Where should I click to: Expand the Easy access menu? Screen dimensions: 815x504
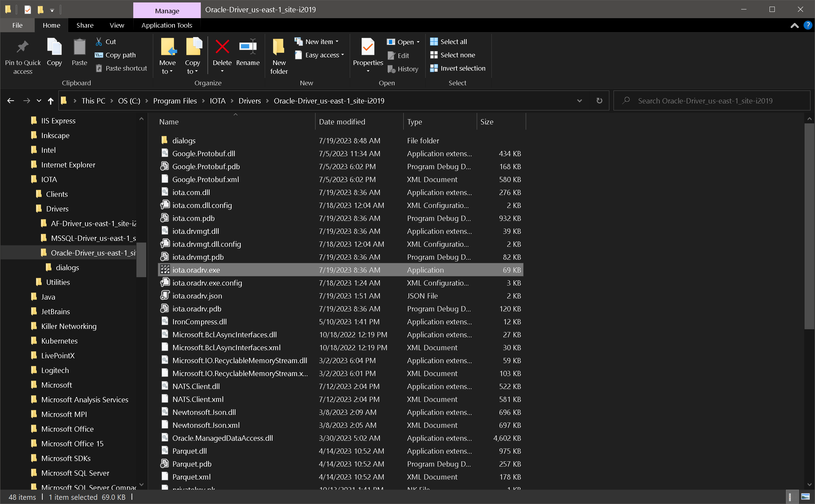pyautogui.click(x=319, y=55)
